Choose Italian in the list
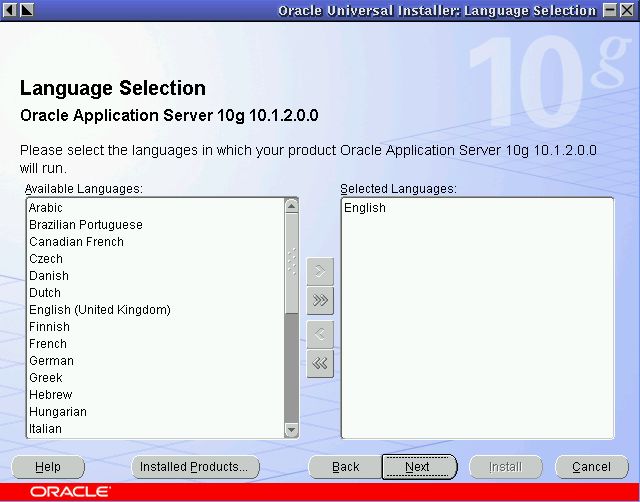The image size is (640, 502). click(156, 429)
